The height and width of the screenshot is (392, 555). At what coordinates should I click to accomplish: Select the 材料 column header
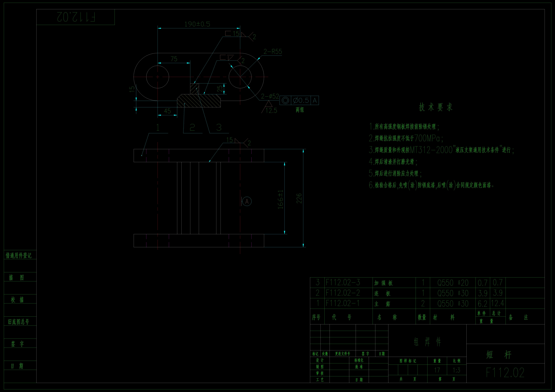pos(444,317)
